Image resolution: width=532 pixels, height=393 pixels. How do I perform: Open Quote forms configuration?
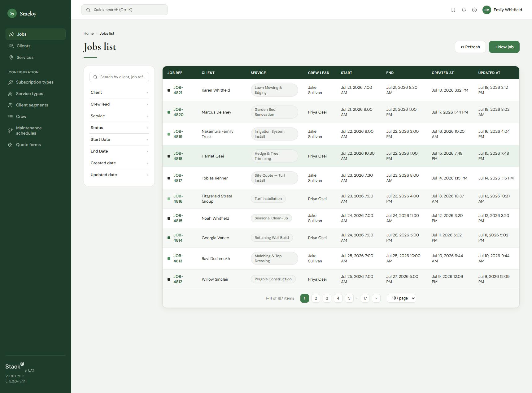36,145
